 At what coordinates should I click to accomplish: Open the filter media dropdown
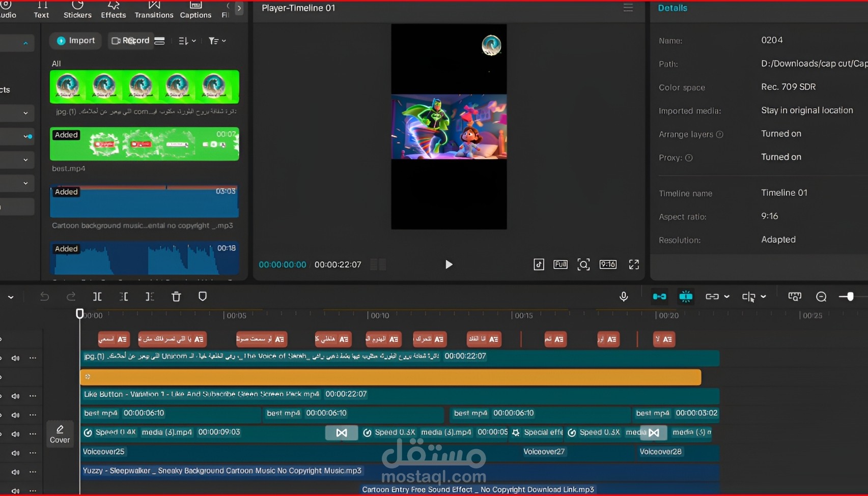[x=217, y=41]
